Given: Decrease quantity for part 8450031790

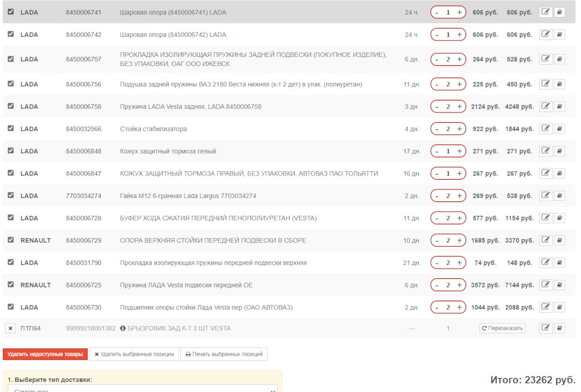Looking at the screenshot, I should tap(437, 263).
